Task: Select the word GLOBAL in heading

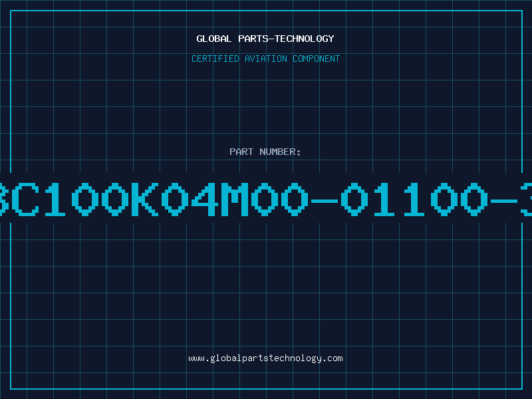Action: point(213,39)
